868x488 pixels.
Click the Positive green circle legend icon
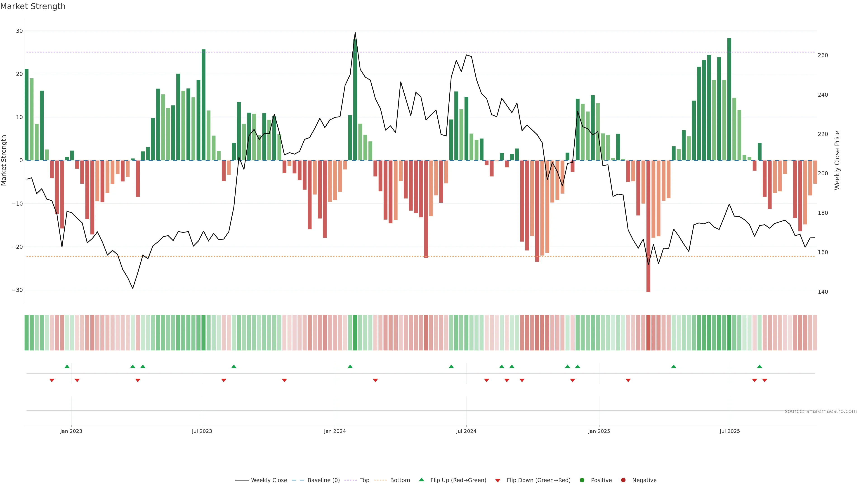(582, 480)
